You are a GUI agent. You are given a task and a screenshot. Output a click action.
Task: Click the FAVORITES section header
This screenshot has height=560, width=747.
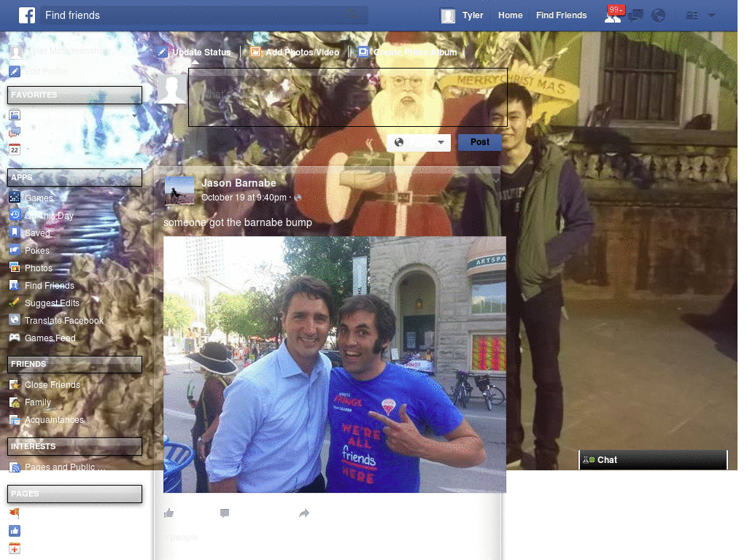[75, 96]
